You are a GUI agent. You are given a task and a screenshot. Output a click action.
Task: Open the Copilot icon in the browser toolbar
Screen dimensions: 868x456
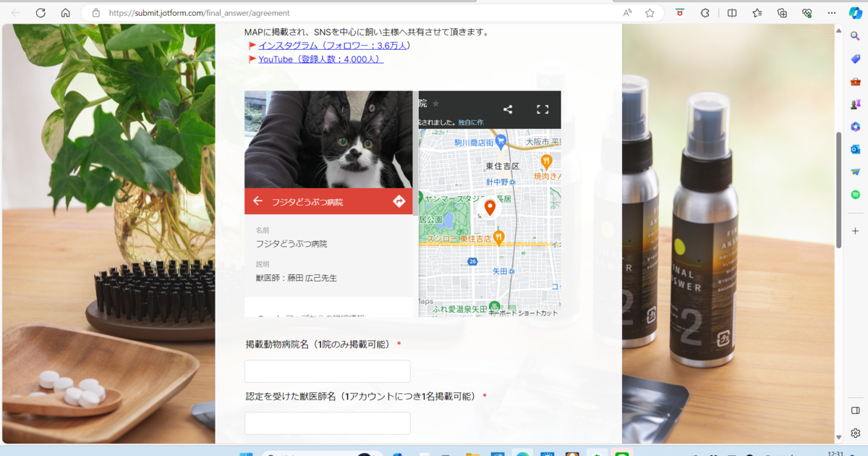[x=855, y=13]
